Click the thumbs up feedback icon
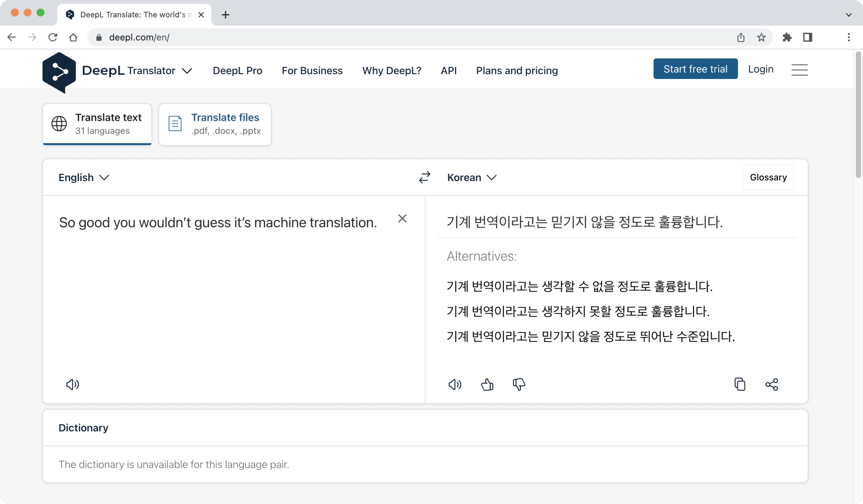The width and height of the screenshot is (863, 504). [x=487, y=384]
